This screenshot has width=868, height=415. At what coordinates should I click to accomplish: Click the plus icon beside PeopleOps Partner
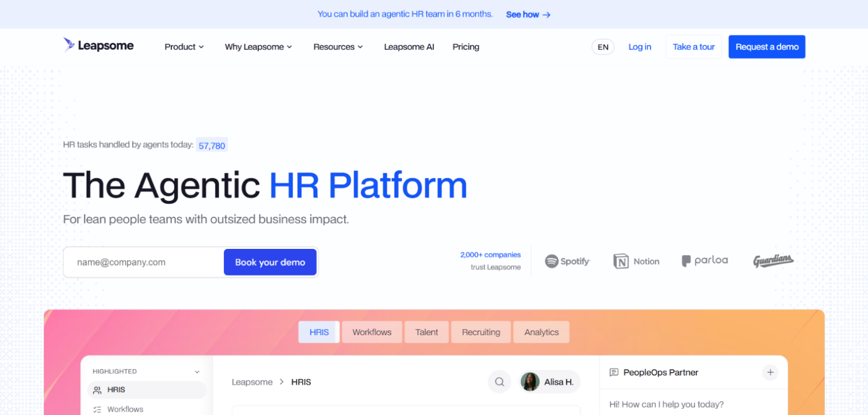coord(770,372)
